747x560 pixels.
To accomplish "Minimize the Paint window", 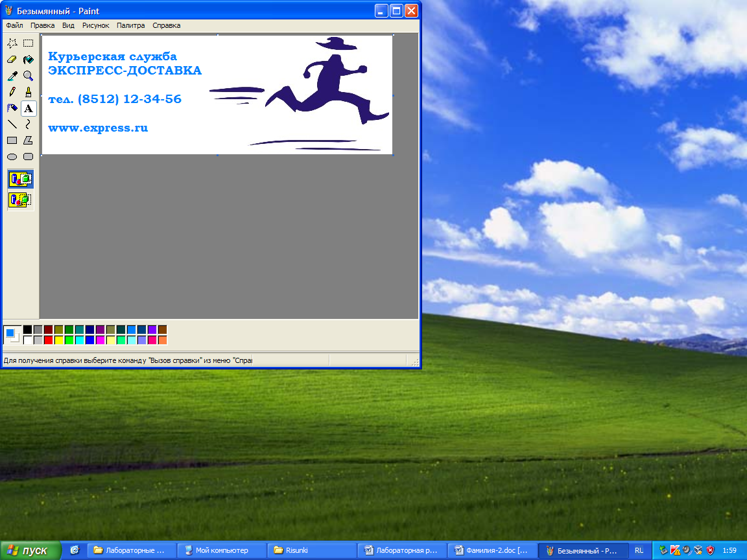I will (x=381, y=10).
